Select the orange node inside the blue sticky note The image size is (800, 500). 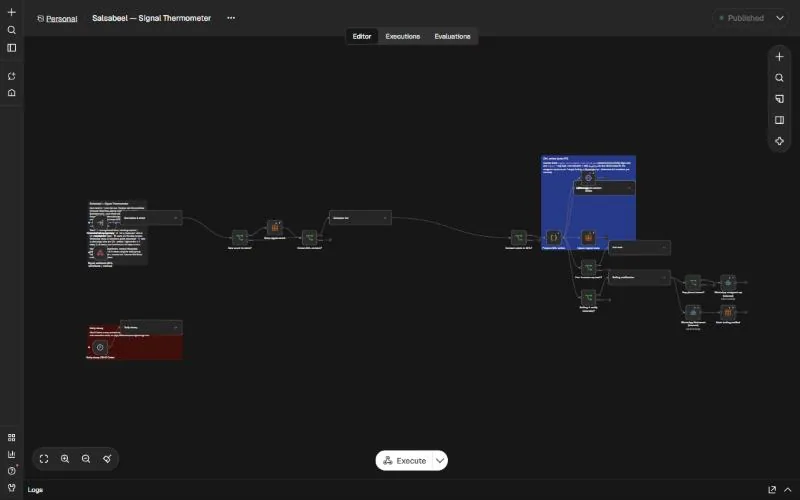click(x=588, y=238)
